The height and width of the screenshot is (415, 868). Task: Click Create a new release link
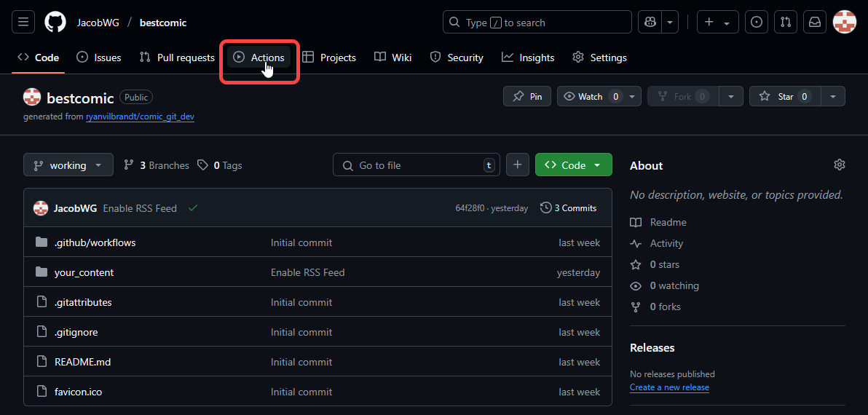669,387
